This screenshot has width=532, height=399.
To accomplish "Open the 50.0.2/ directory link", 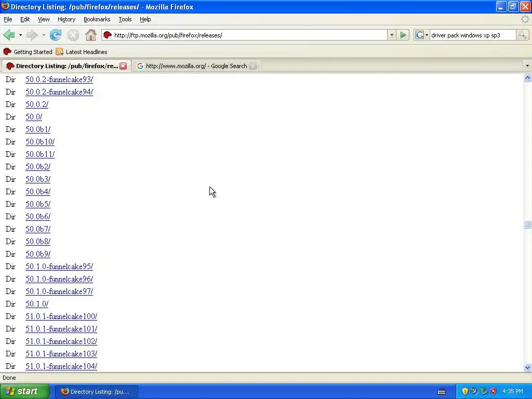I will (x=37, y=104).
